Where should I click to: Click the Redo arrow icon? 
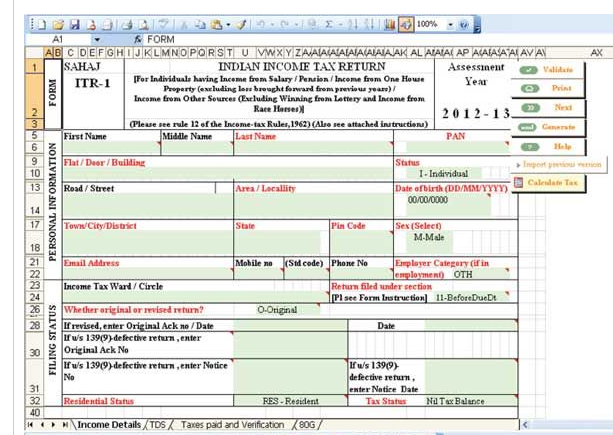point(285,24)
